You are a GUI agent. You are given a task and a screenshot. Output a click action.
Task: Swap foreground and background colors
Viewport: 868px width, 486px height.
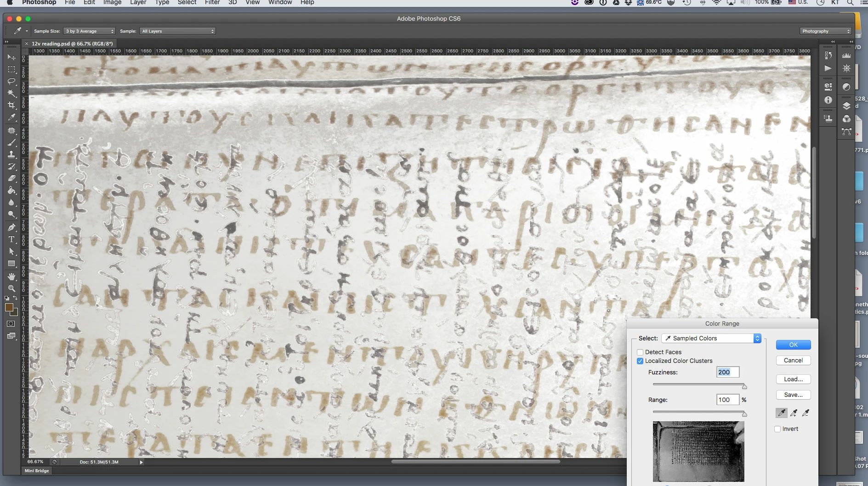[15, 298]
